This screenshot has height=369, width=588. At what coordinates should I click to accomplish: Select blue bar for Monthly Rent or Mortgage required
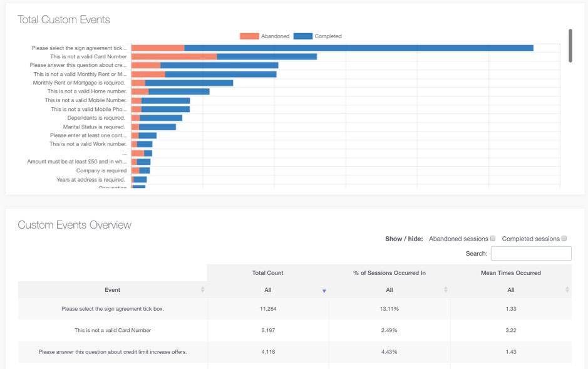point(188,83)
